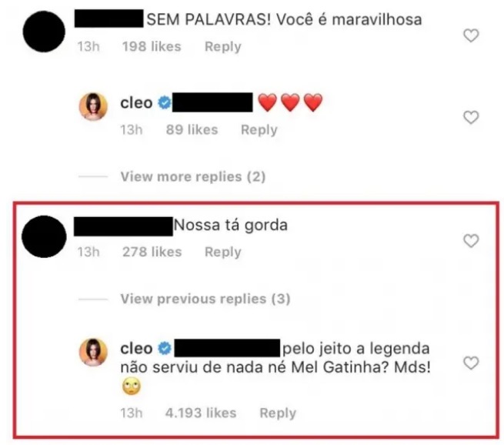Reply to the "SEM PALAVRAS" comment

[222, 47]
